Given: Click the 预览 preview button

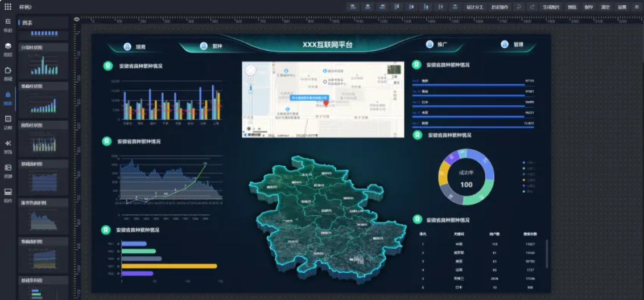Looking at the screenshot, I should point(572,7).
